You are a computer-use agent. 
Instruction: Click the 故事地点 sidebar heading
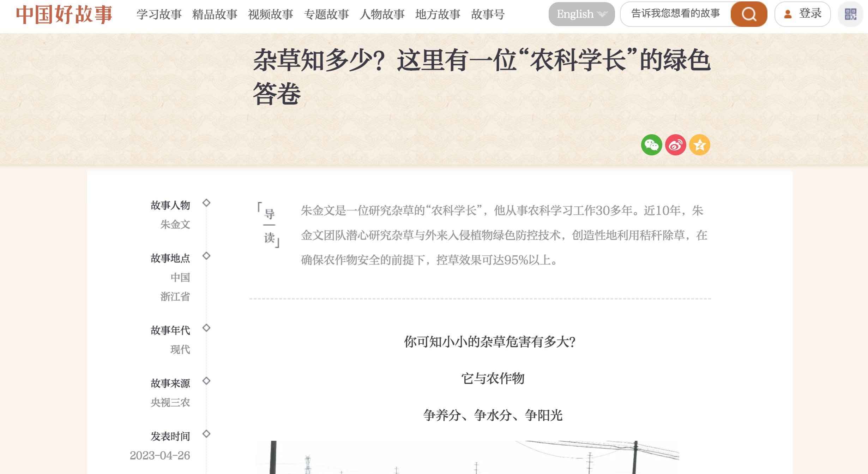point(170,258)
